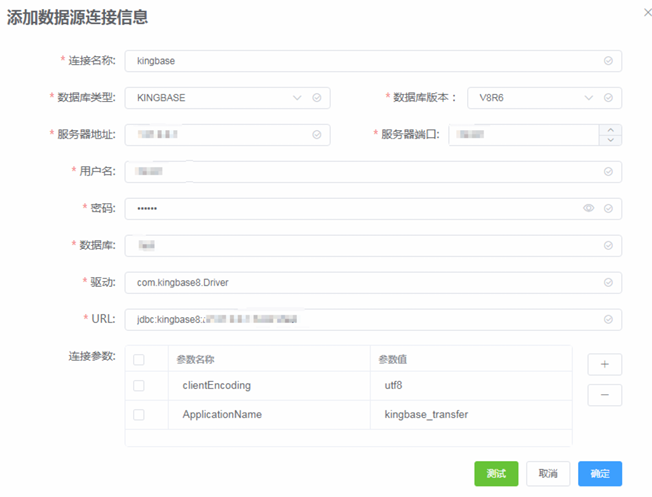Click the 参数名称 column header

tap(269, 359)
